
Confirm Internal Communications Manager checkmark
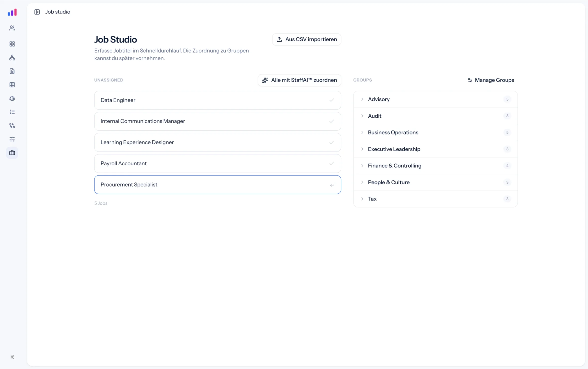(332, 121)
